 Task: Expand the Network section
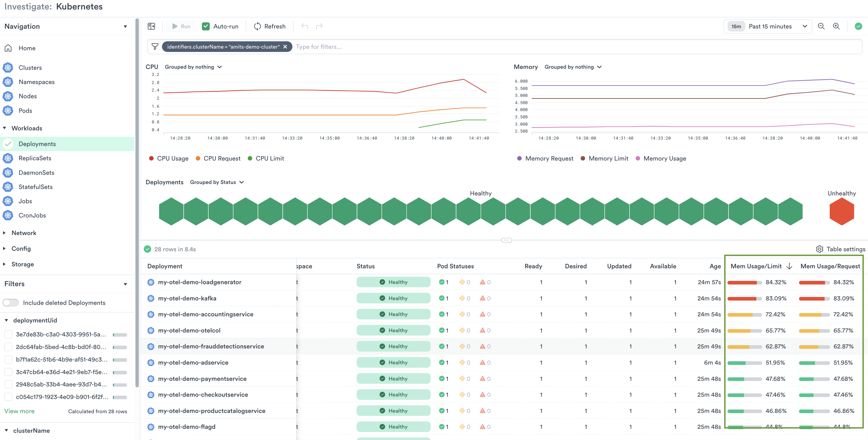coord(23,233)
